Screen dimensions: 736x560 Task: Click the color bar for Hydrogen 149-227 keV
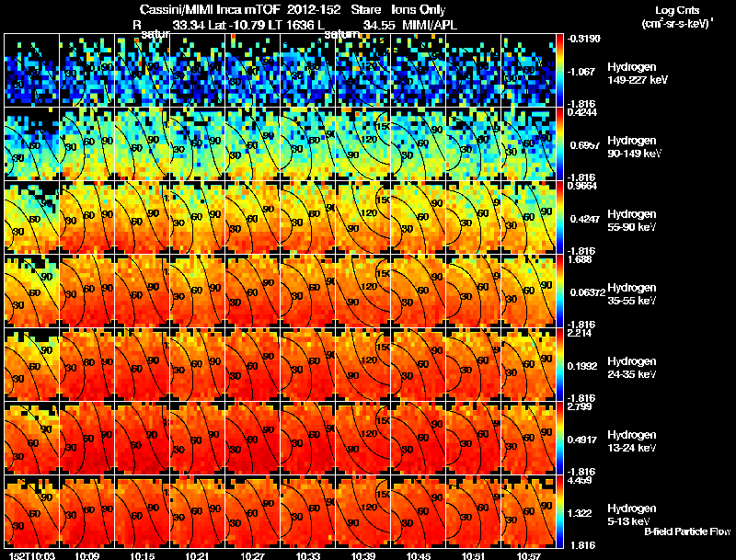point(559,71)
